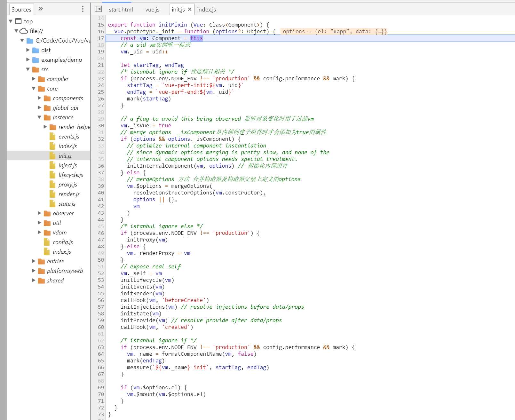The width and height of the screenshot is (515, 420).
Task: Click 'created' string on line 60
Action: 176,327
